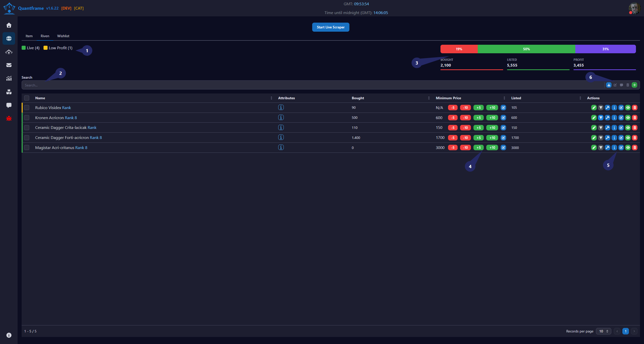Image resolution: width=644 pixels, height=344 pixels.
Task: Switch to the Wishlist tab
Action: coord(63,36)
